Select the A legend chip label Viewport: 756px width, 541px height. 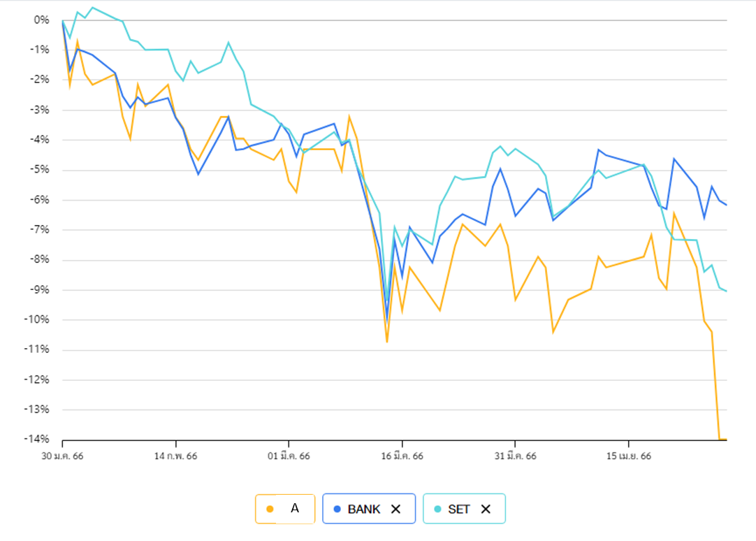point(294,509)
